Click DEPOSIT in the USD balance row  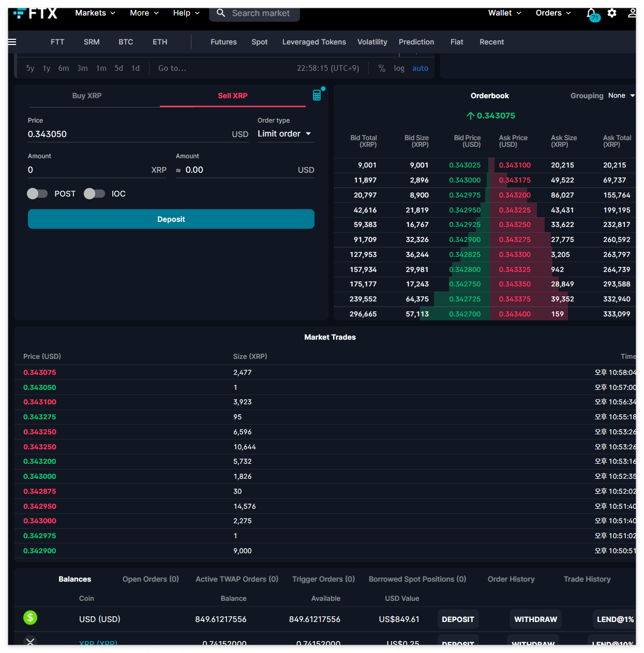pos(458,619)
